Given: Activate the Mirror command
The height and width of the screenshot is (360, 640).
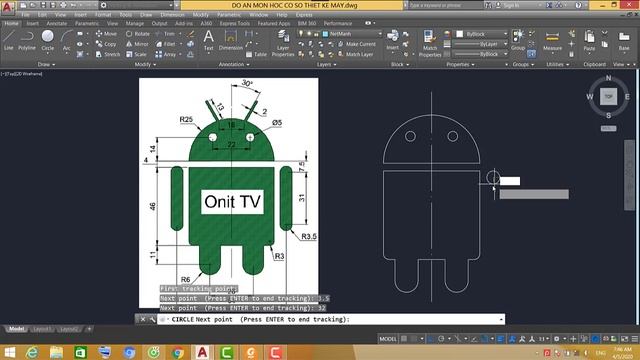Looking at the screenshot, I should [137, 44].
